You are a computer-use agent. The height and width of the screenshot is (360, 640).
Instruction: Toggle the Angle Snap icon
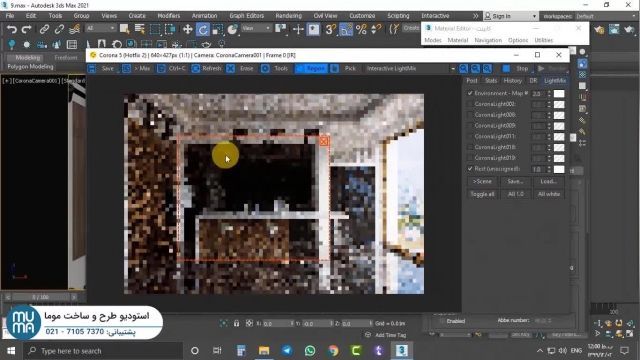(346, 29)
